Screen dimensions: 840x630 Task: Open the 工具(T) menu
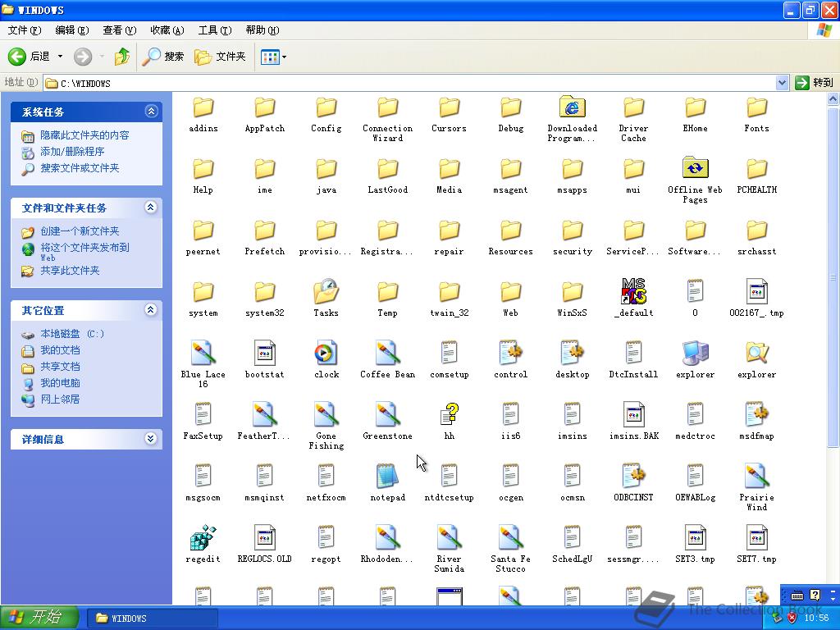pos(215,30)
